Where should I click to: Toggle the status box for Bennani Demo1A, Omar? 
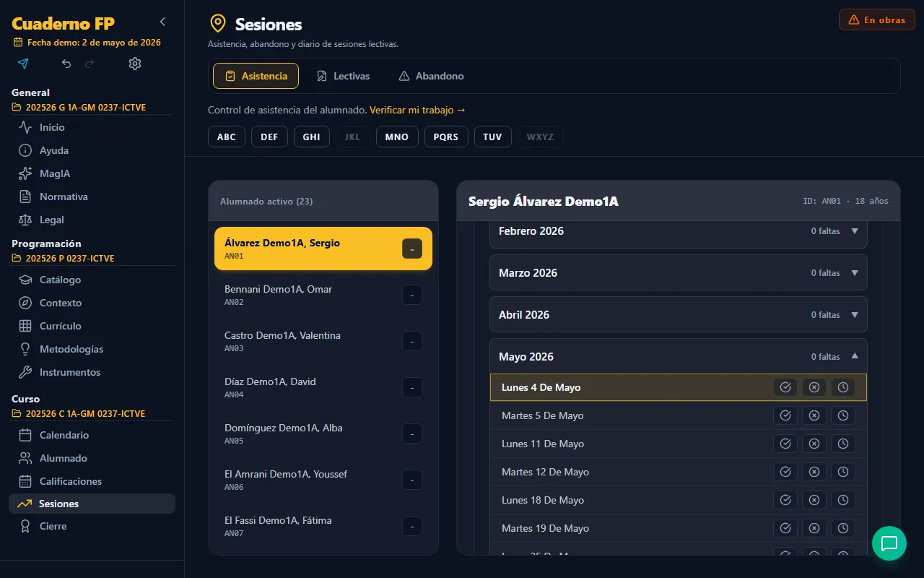coord(411,295)
